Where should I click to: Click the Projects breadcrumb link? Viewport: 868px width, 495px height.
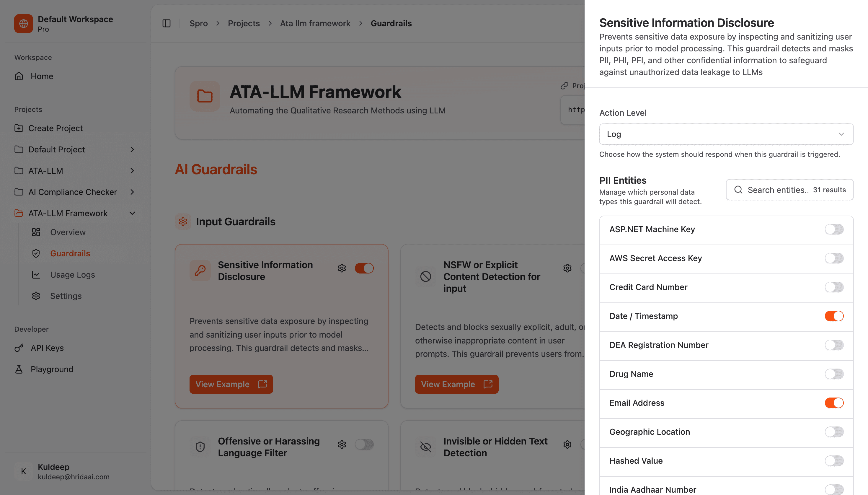[x=243, y=23]
